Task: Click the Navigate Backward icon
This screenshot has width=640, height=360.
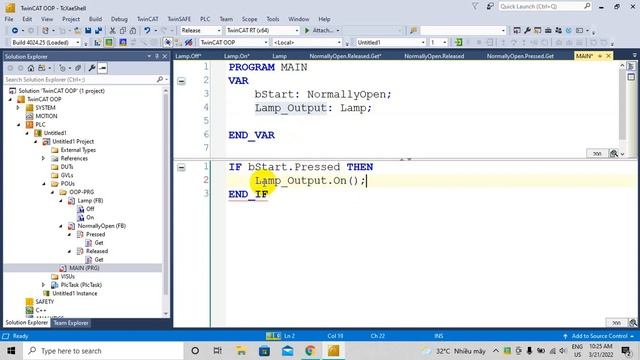Action: pos(15,31)
